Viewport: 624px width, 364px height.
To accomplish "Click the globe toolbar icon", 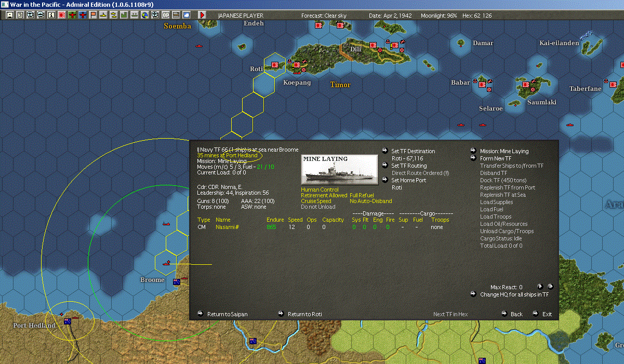I will point(145,15).
